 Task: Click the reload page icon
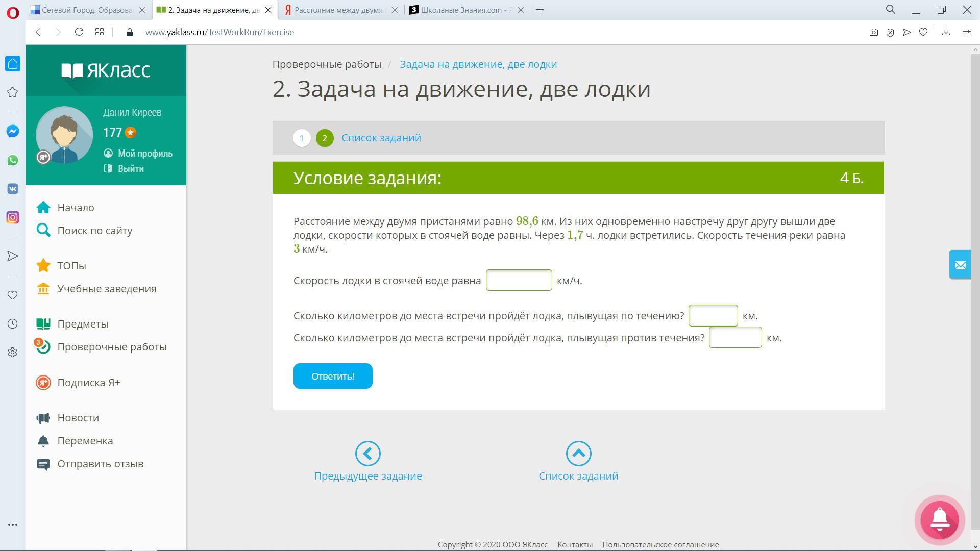pos(79,32)
